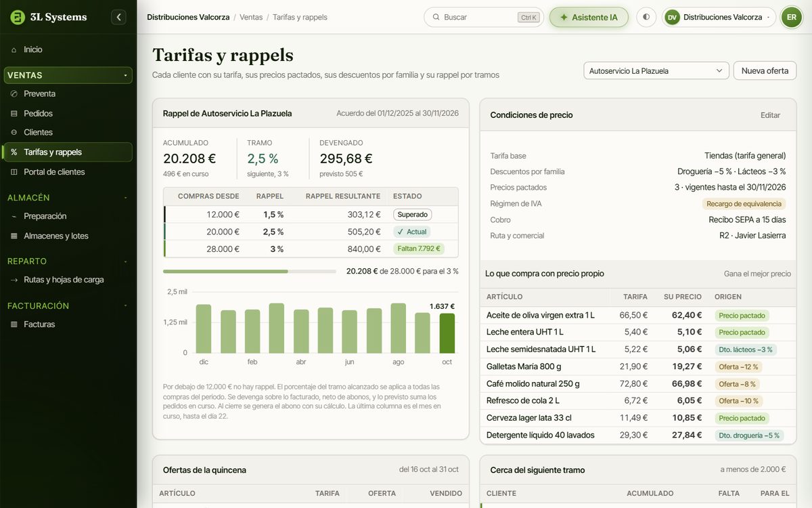This screenshot has width=812, height=508.
Task: Click the Cerveza lager lata 33 cl article
Action: click(529, 418)
